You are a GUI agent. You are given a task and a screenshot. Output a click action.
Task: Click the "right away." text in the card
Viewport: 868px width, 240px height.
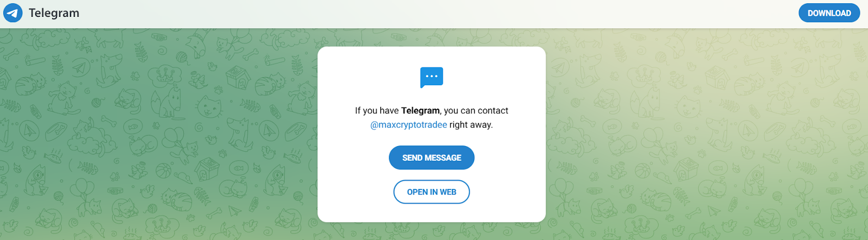pos(471,125)
